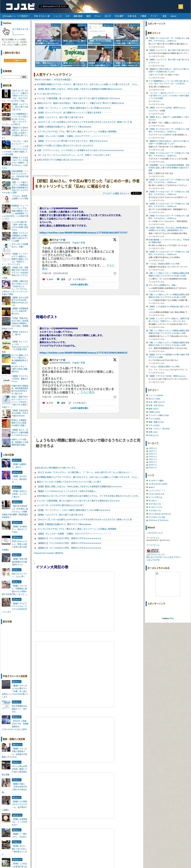This screenshot has height=868, width=191.
Task: Click the X logo in first embedded tweet
Action: [115, 240]
